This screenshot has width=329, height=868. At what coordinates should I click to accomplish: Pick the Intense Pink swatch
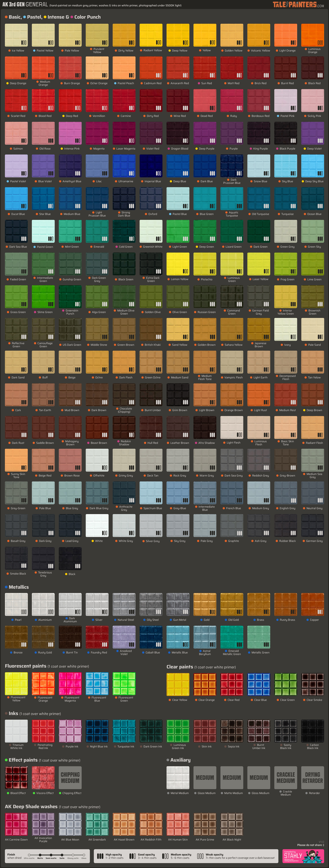point(70,133)
